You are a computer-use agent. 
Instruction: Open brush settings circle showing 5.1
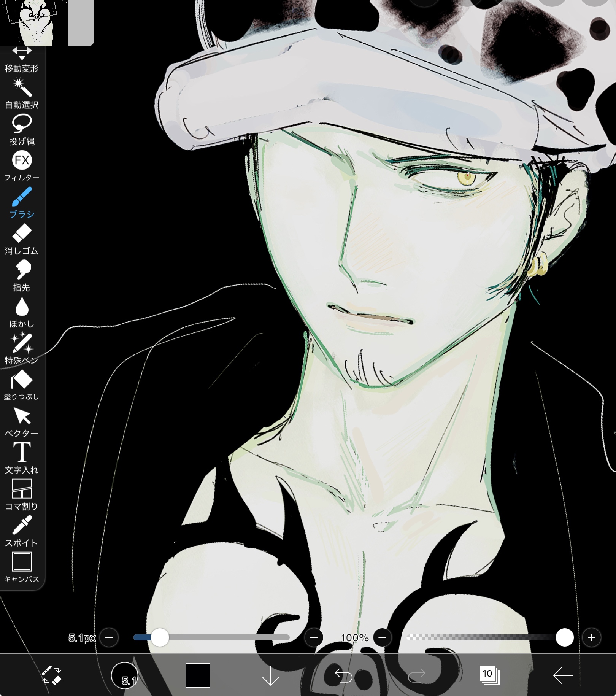124,675
